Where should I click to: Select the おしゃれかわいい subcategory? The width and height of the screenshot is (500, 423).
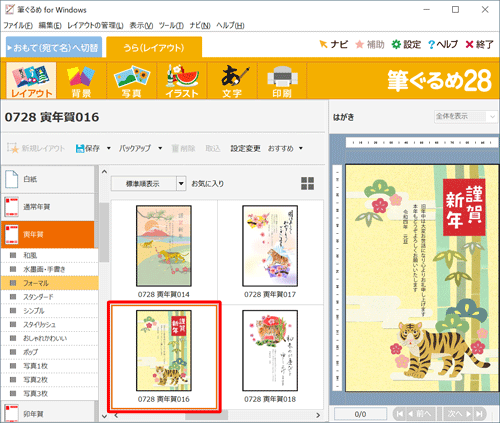pyautogui.click(x=50, y=338)
